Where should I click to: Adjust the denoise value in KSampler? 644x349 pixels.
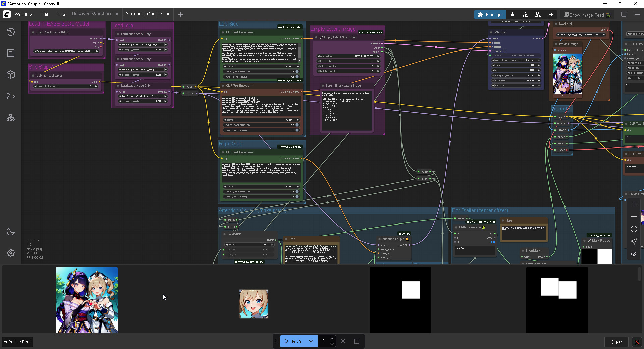(x=516, y=85)
